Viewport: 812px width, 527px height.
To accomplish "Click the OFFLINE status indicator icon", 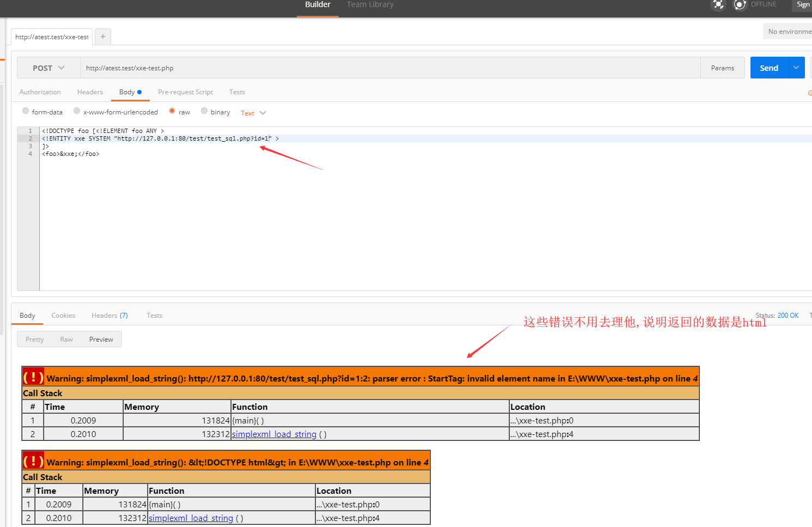I will (x=740, y=5).
